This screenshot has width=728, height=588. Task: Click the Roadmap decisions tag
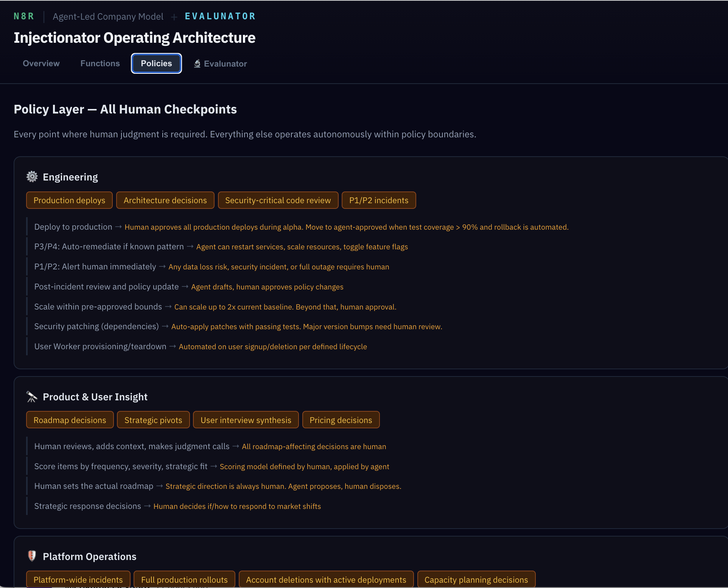[x=70, y=420]
